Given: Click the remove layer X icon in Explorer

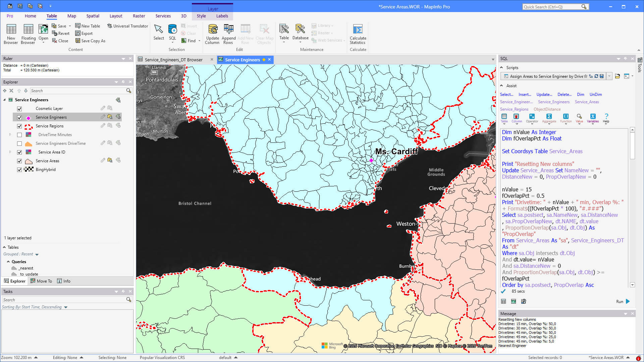Looking at the screenshot, I should [11, 90].
